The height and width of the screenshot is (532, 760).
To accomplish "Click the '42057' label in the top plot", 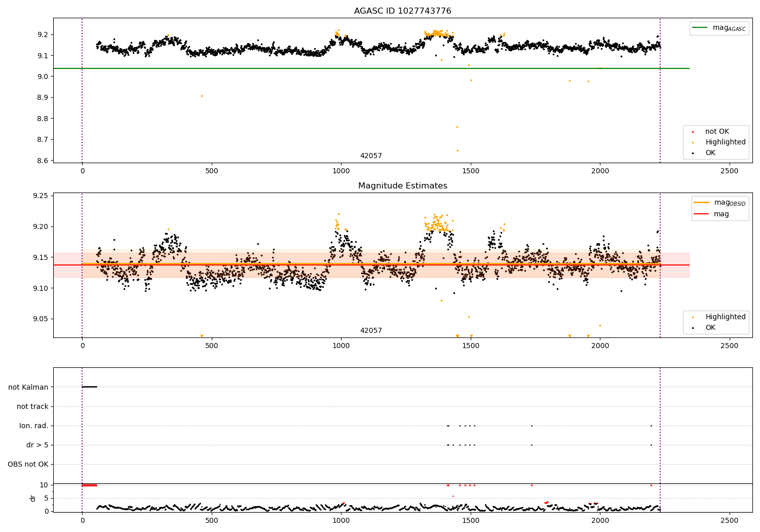I will click(x=371, y=156).
